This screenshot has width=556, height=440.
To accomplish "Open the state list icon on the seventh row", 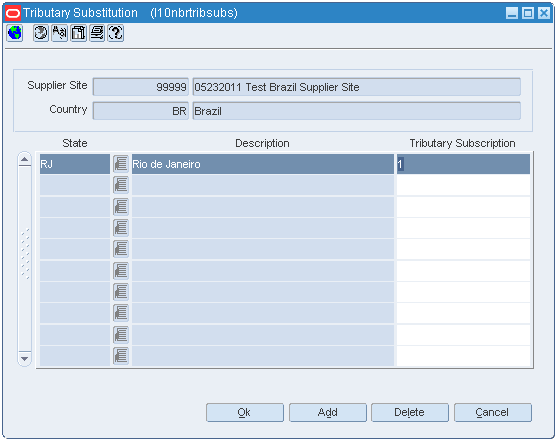I will coord(121,292).
